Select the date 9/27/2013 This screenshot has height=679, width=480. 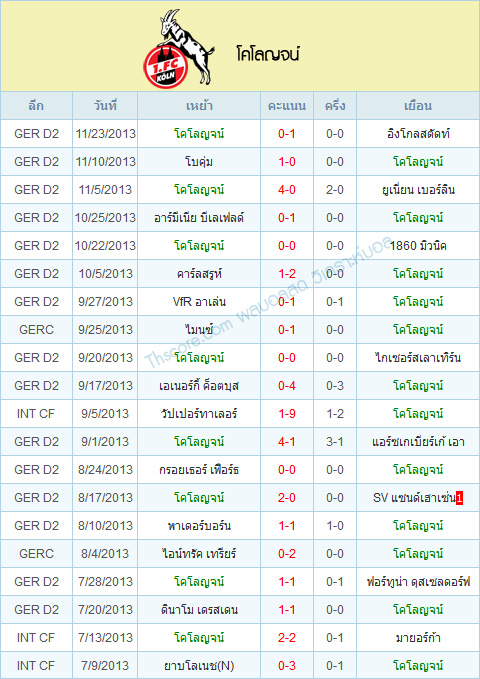[105, 302]
